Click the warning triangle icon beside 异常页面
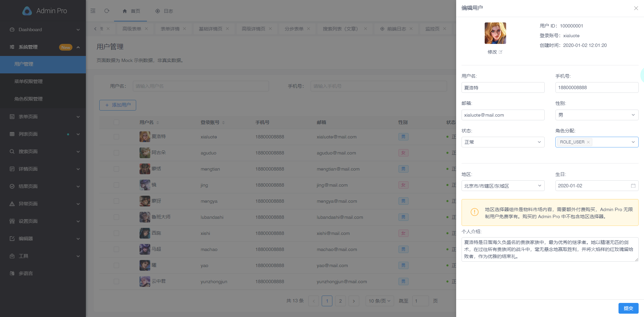The image size is (644, 317). [x=12, y=204]
